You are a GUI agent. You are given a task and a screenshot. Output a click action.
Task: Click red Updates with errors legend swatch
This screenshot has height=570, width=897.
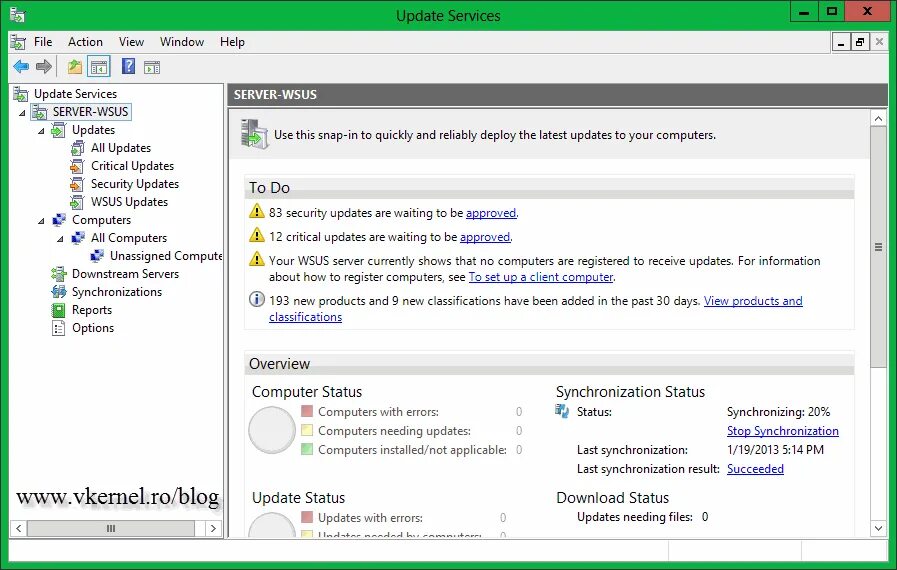307,517
